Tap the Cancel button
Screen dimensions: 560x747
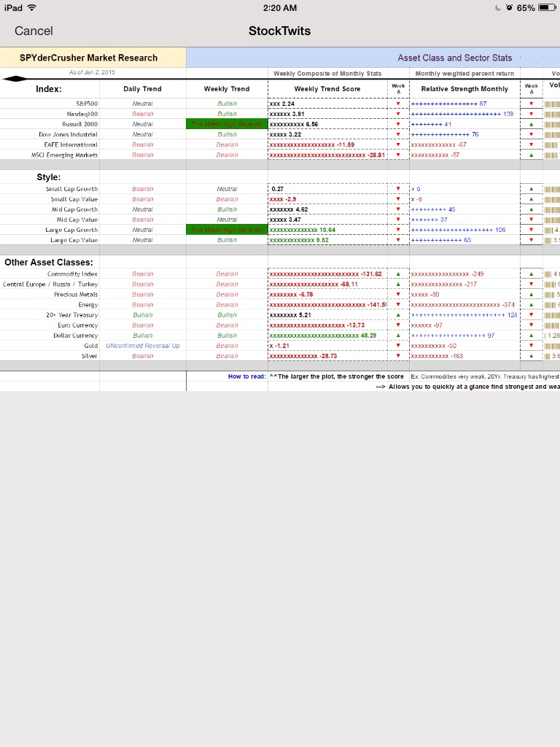(34, 31)
